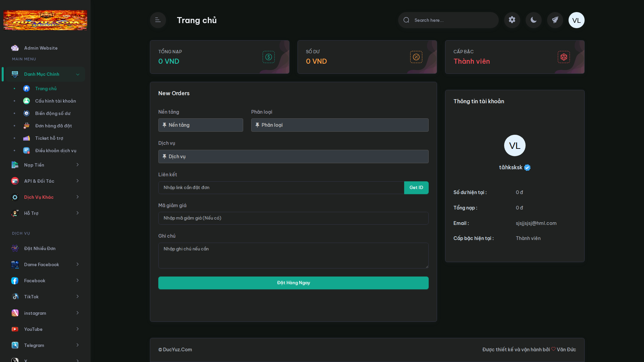Click the TikTok logo icon in sidebar
This screenshot has width=644, height=362.
[15, 297]
